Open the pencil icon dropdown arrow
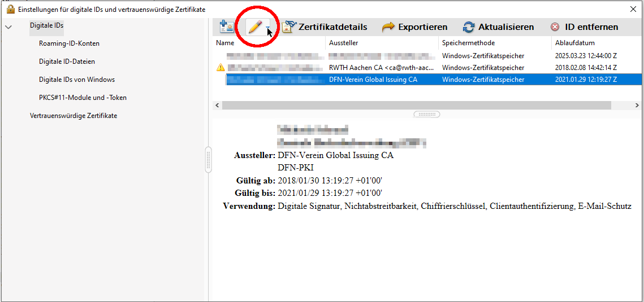This screenshot has height=302, width=644. click(268, 28)
